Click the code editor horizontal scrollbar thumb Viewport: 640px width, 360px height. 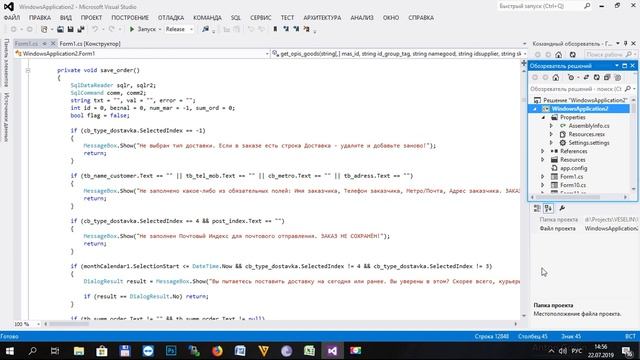click(69, 324)
